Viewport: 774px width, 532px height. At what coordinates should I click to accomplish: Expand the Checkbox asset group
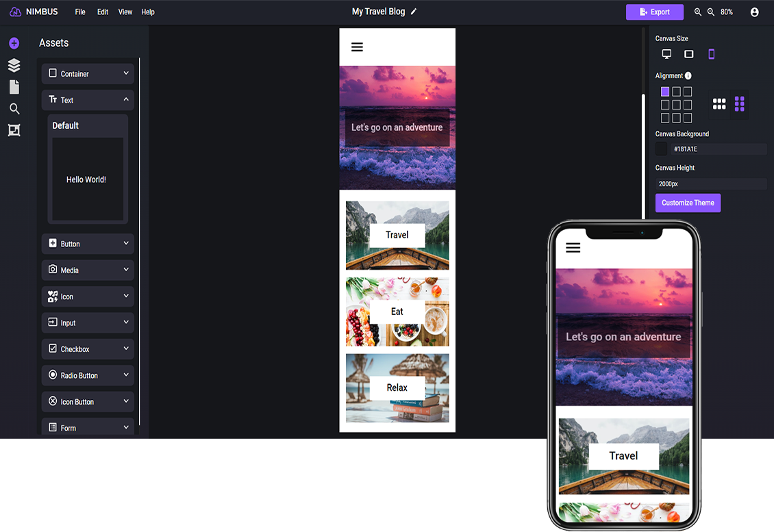coord(126,349)
